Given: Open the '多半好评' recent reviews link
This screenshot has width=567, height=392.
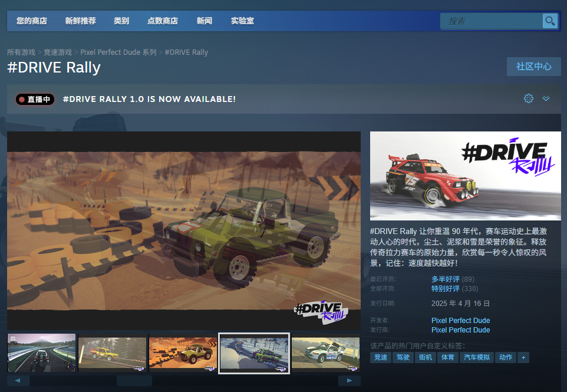Looking at the screenshot, I should [x=447, y=279].
